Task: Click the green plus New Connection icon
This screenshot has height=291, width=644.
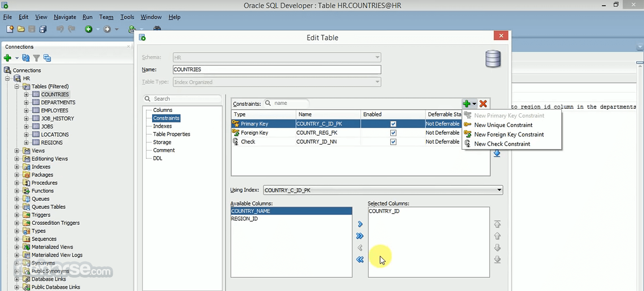Action: point(7,58)
